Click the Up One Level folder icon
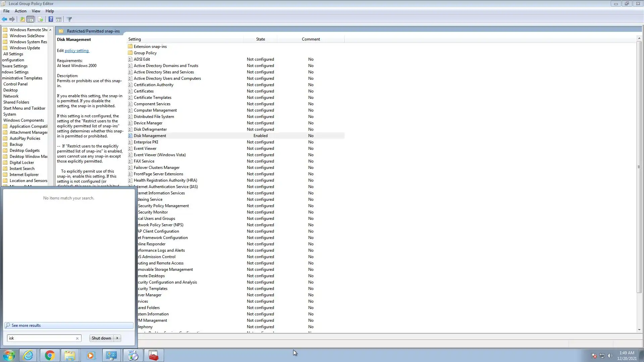Viewport: 644px width, 362px height. pos(22,19)
